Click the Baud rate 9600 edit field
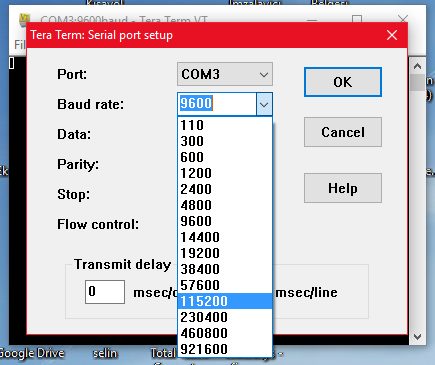The width and height of the screenshot is (435, 365). (x=217, y=104)
